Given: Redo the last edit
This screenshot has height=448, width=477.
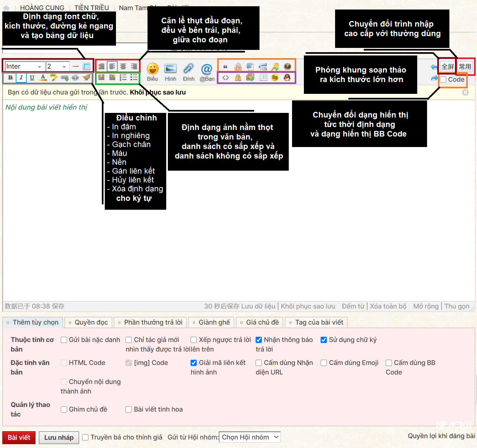Looking at the screenshot, I should (x=434, y=78).
